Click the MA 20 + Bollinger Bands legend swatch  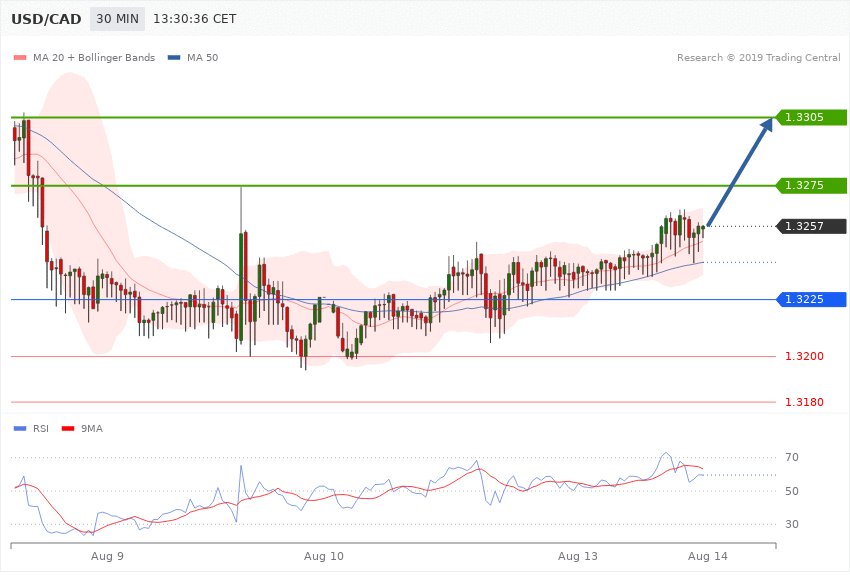(x=20, y=57)
